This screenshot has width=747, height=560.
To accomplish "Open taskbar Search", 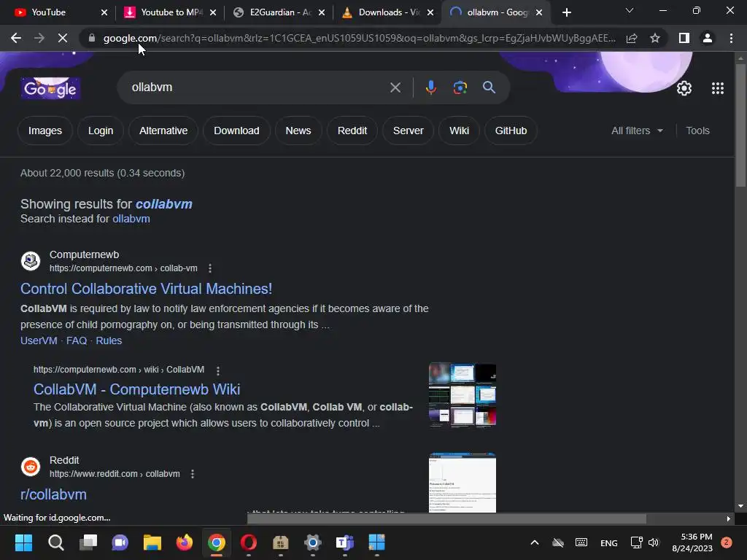I will 55,542.
